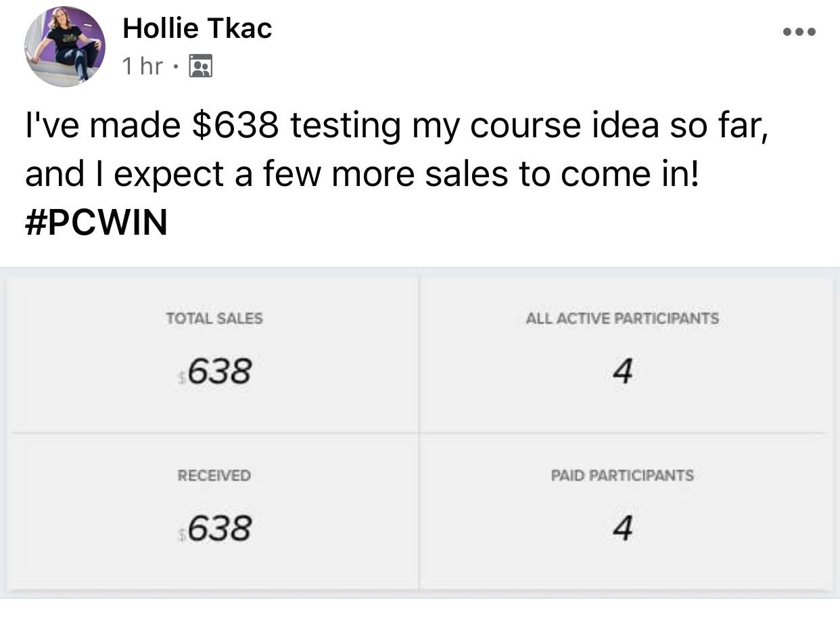
Task: Click the paid participants count of 4
Action: click(622, 528)
